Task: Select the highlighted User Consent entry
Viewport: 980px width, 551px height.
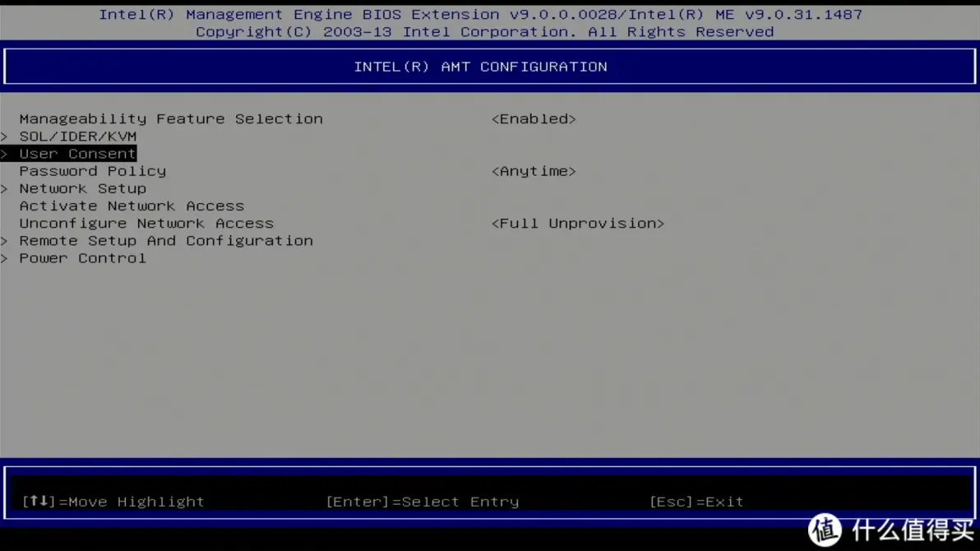Action: 78,153
